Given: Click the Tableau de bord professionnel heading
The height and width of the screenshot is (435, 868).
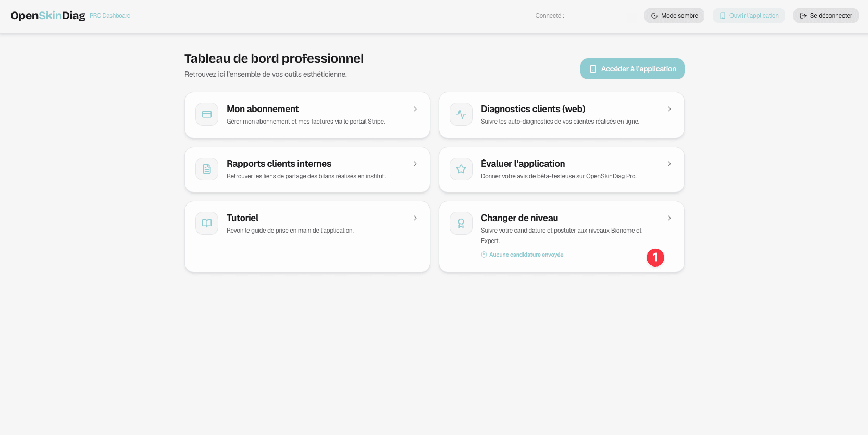Looking at the screenshot, I should click(274, 58).
